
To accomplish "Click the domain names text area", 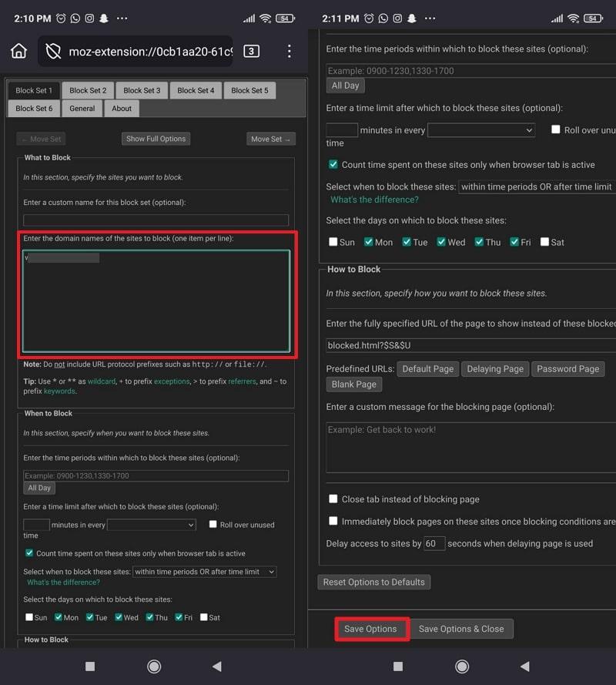I will pyautogui.click(x=156, y=301).
